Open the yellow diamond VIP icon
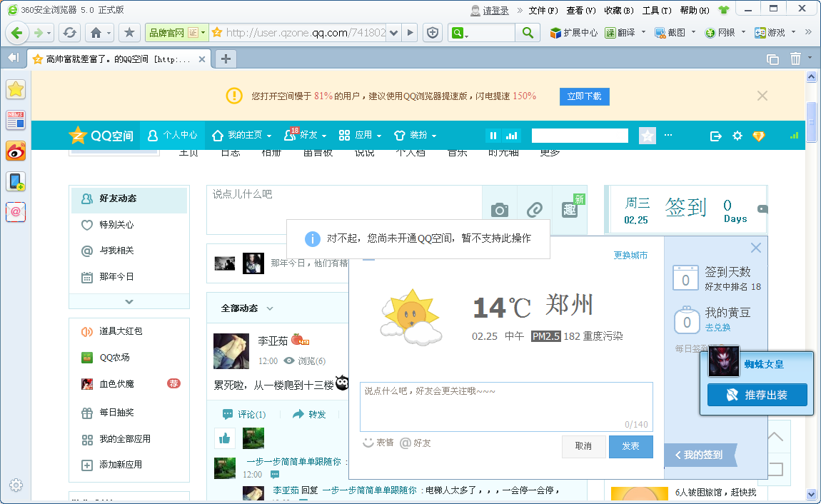 point(758,135)
